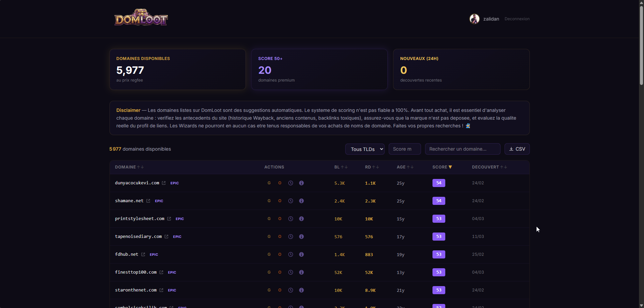Open the Tous TLDs dropdown
This screenshot has height=308, width=644.
point(365,149)
